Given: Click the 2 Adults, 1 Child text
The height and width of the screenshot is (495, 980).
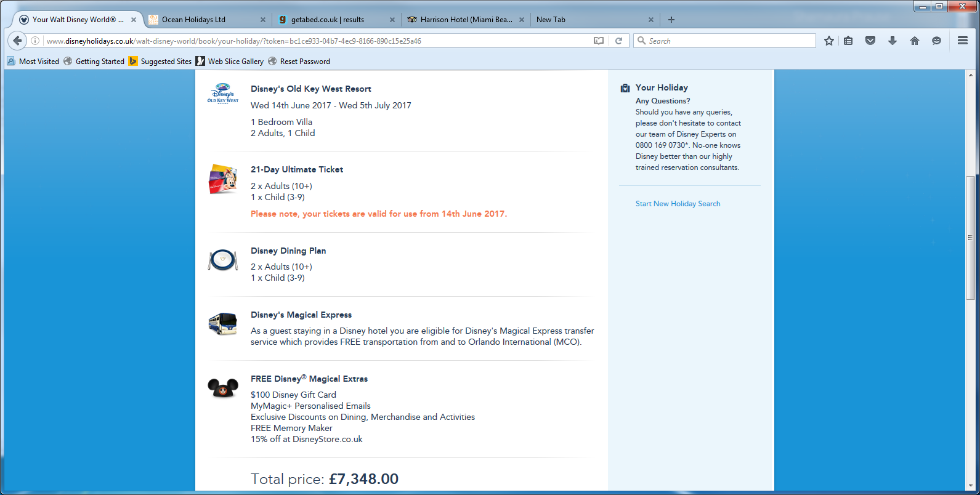Looking at the screenshot, I should (x=283, y=133).
